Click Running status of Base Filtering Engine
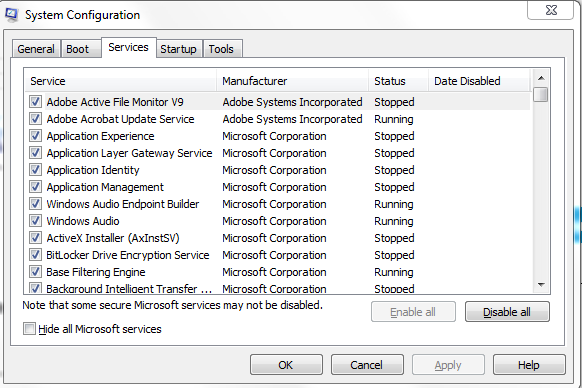 (x=394, y=272)
